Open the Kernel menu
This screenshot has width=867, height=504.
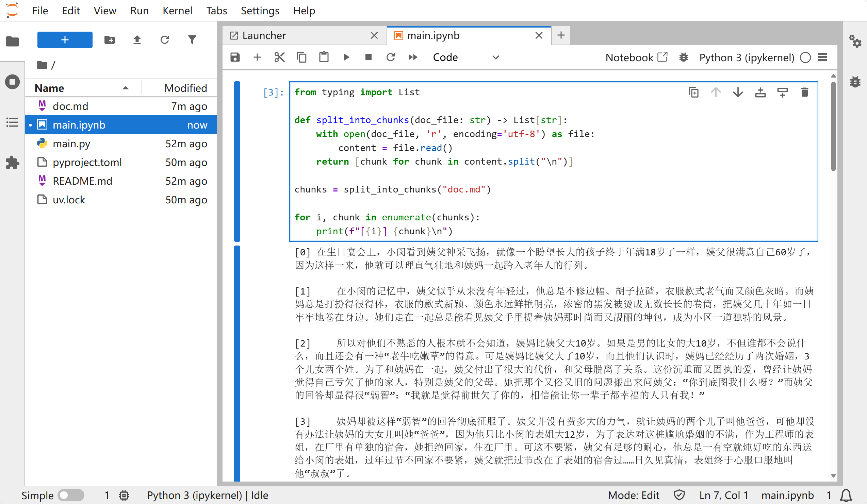177,11
